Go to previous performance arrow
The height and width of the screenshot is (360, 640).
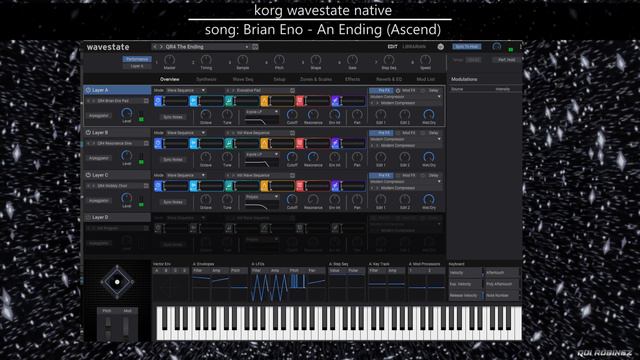155,47
